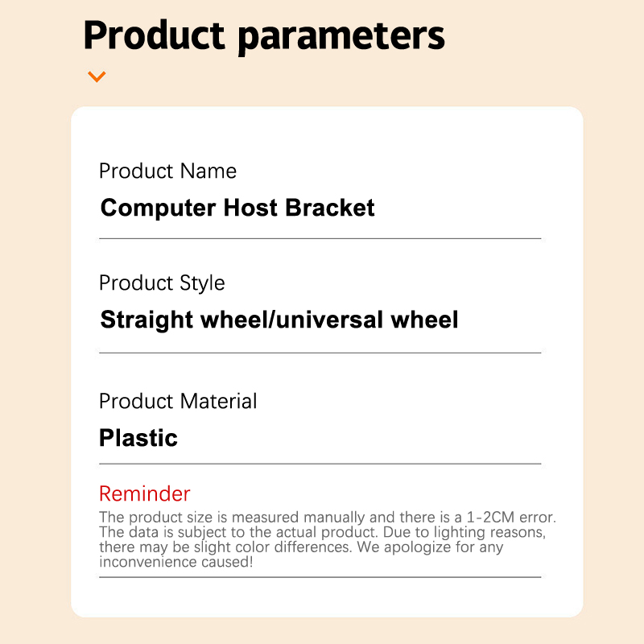Image resolution: width=644 pixels, height=644 pixels.
Task: Click the word "Bracket" in the product name
Action: 332,208
